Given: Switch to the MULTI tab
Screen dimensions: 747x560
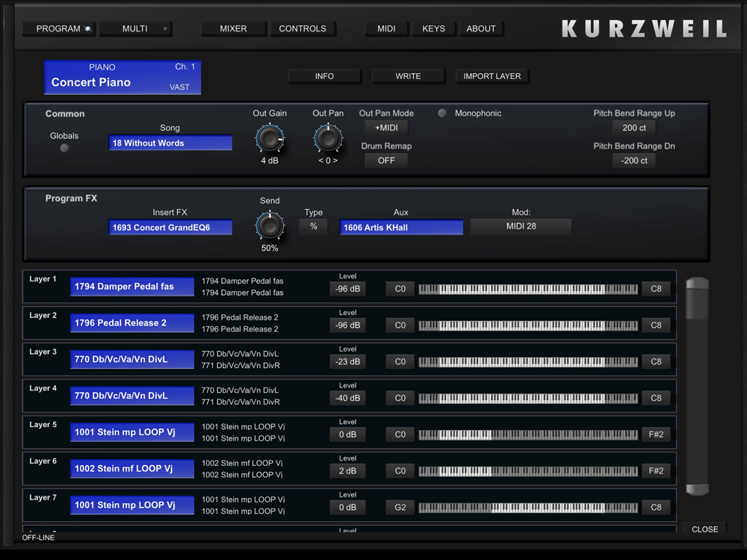Looking at the screenshot, I should pos(135,28).
